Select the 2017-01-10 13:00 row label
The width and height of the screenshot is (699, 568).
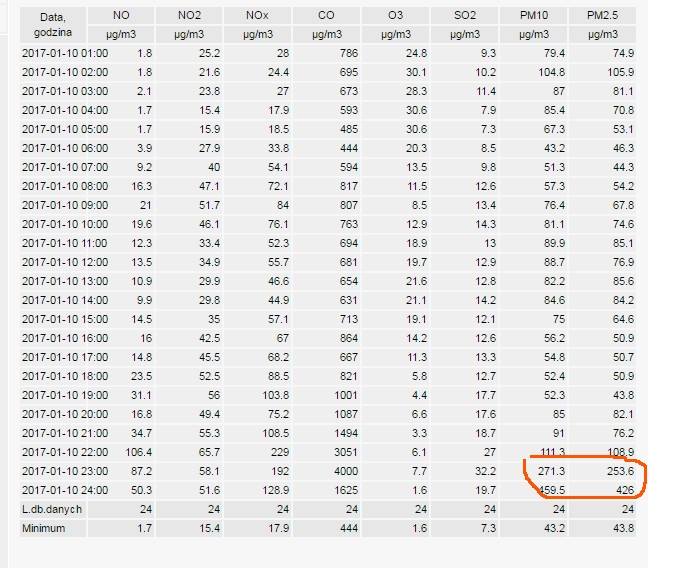coord(65,281)
